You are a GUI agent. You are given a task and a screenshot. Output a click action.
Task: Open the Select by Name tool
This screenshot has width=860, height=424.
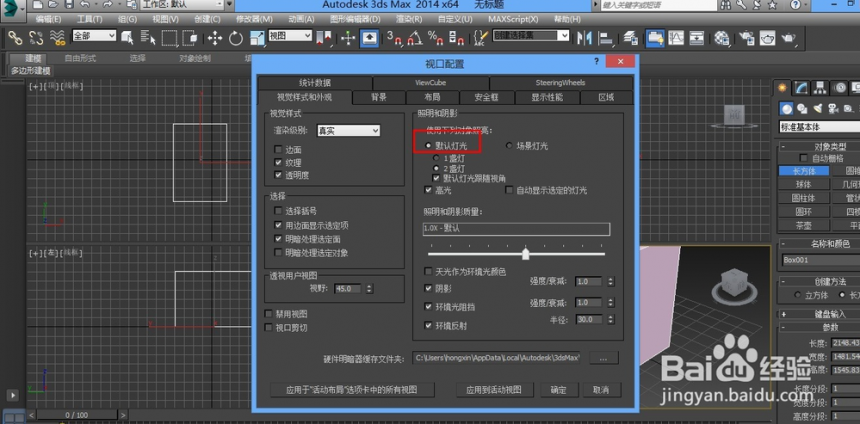pos(148,38)
